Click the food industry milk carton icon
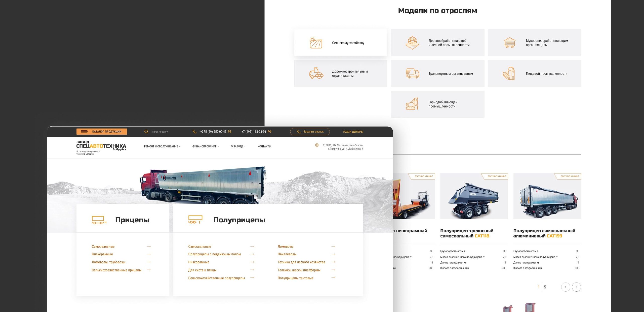This screenshot has width=644, height=312. pos(509,74)
